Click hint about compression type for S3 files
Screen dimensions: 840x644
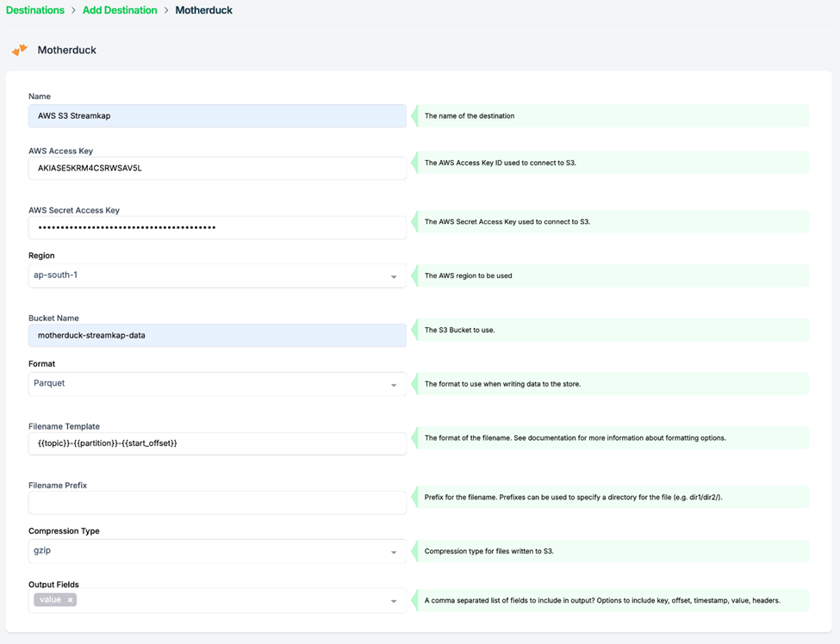tap(488, 551)
